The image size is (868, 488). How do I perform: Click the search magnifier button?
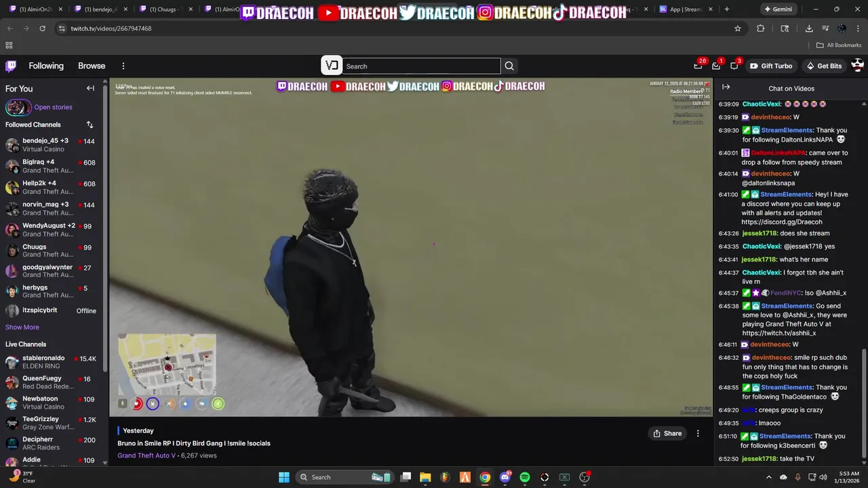coord(509,66)
